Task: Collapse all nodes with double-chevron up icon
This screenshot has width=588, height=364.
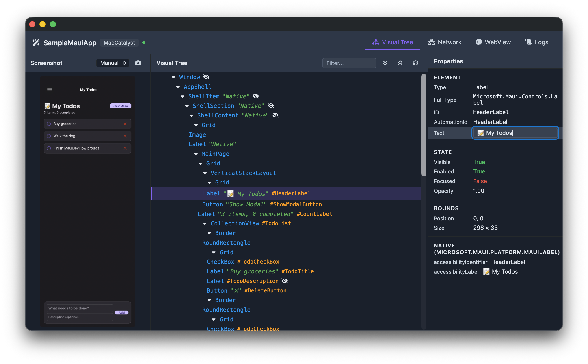Action: (400, 63)
